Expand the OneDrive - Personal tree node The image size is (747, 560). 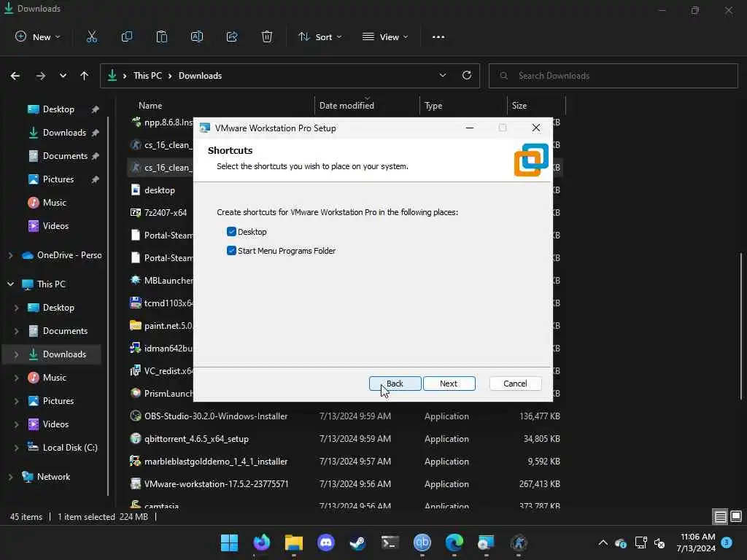point(10,255)
